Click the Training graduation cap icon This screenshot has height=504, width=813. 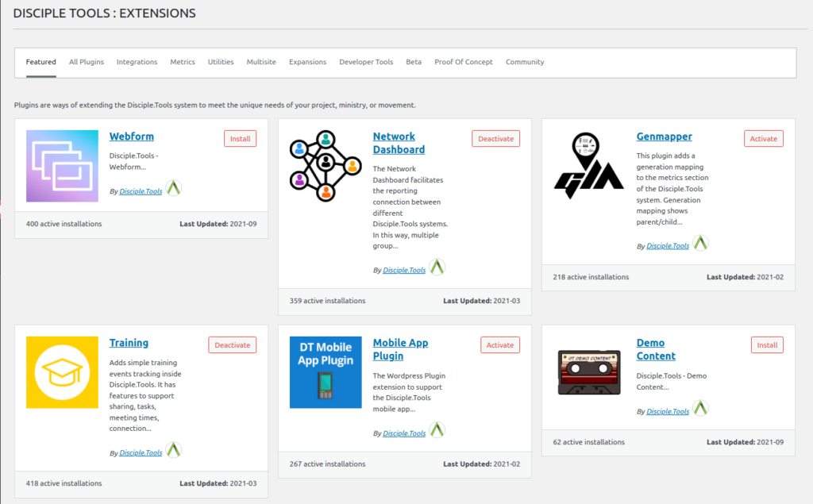tap(62, 372)
